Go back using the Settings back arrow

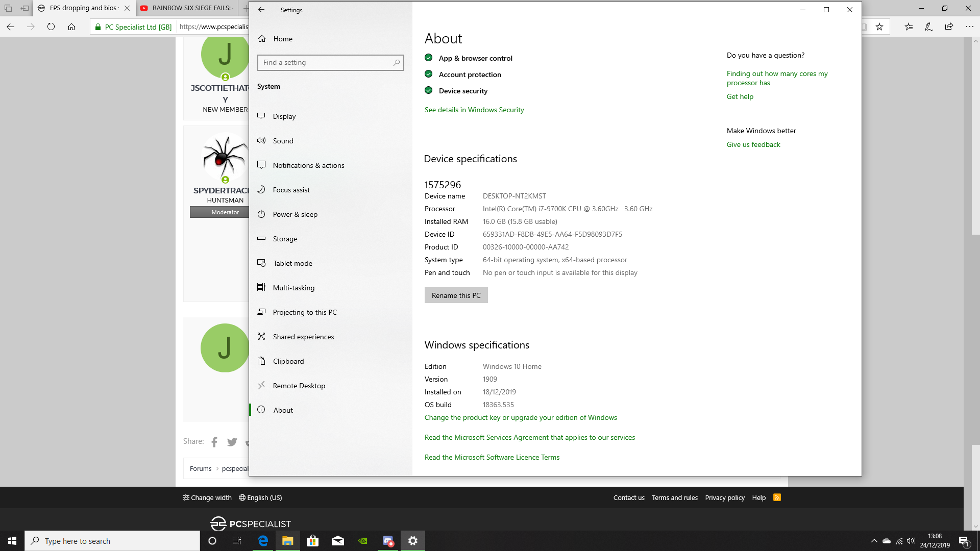[261, 10]
